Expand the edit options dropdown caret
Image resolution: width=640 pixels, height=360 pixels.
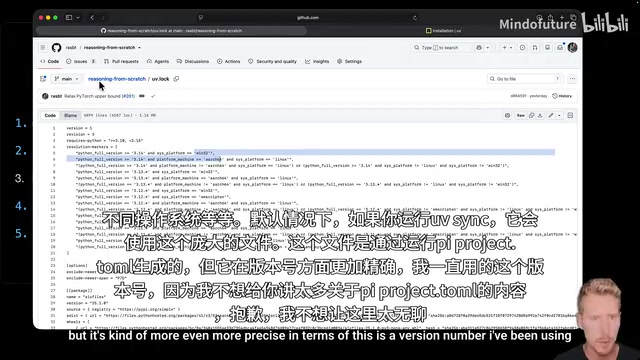click(x=559, y=116)
